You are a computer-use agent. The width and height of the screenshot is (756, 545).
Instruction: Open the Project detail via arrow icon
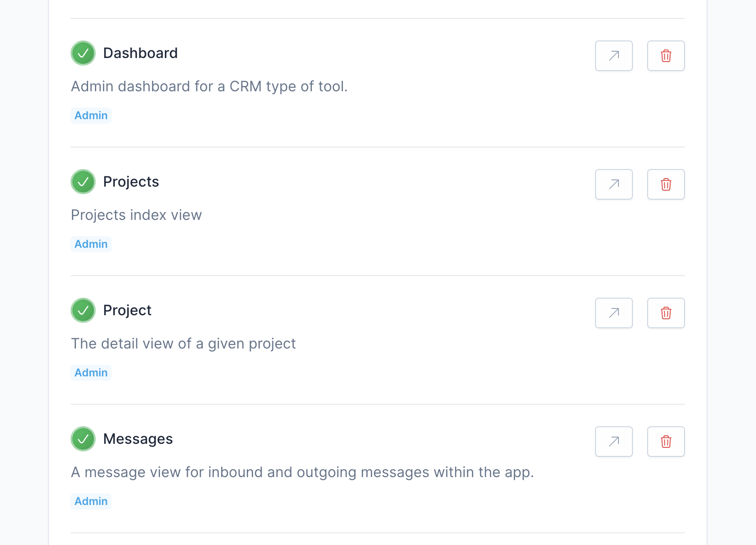click(614, 313)
